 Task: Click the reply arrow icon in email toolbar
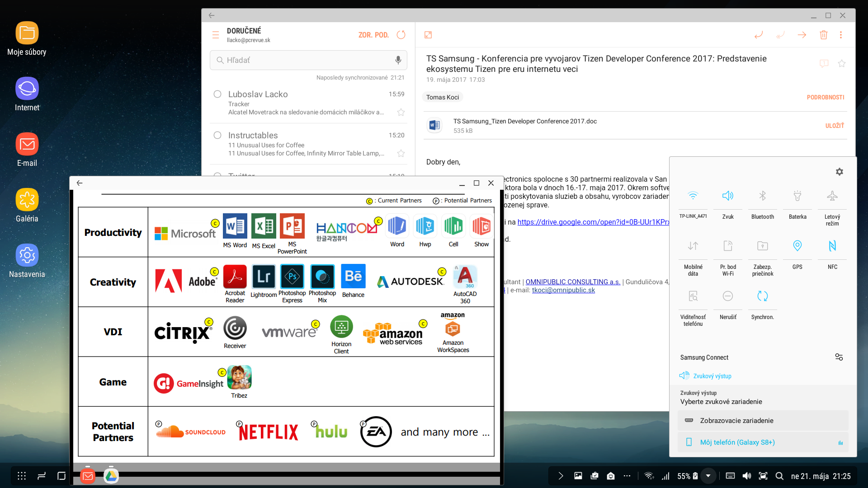point(759,35)
